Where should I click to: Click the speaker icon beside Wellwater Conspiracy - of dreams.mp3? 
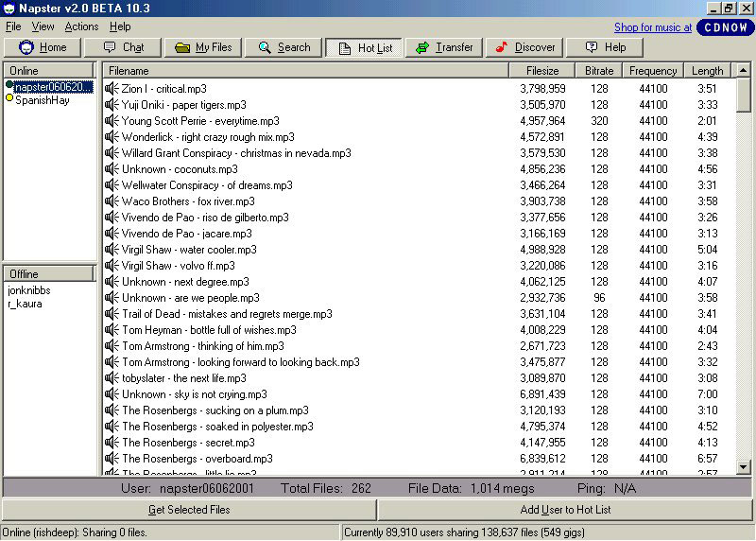[112, 184]
